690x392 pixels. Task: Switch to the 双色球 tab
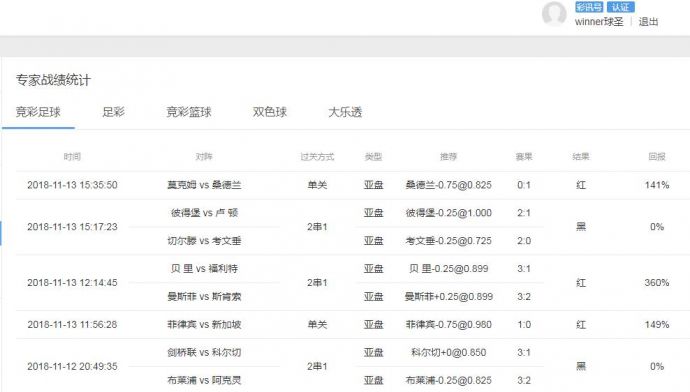pos(269,112)
